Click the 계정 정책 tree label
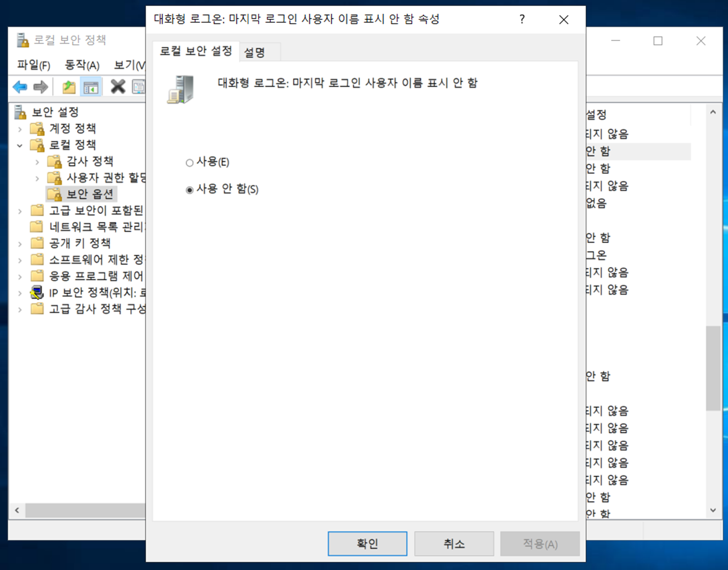This screenshot has height=570, width=728. pyautogui.click(x=72, y=129)
